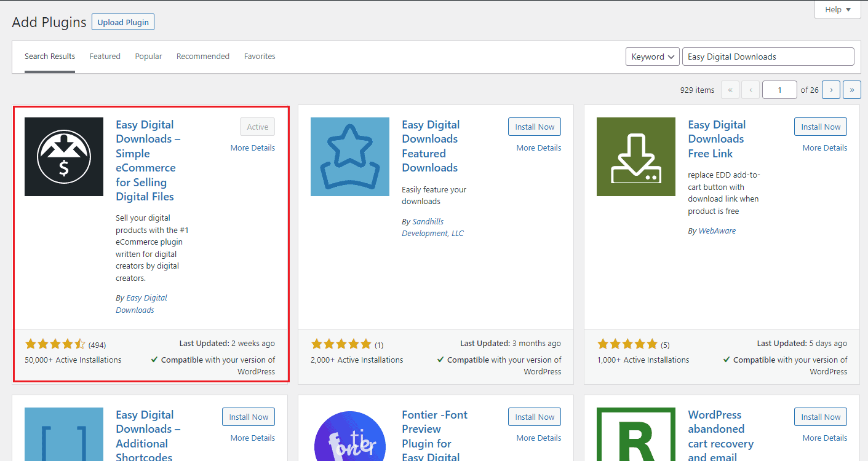Click the plugin search input field
Viewport: 868px width, 461px height.
(768, 57)
